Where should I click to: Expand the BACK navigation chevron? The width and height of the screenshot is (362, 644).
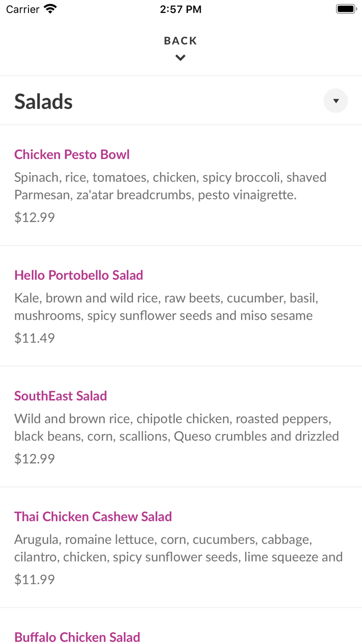[180, 57]
